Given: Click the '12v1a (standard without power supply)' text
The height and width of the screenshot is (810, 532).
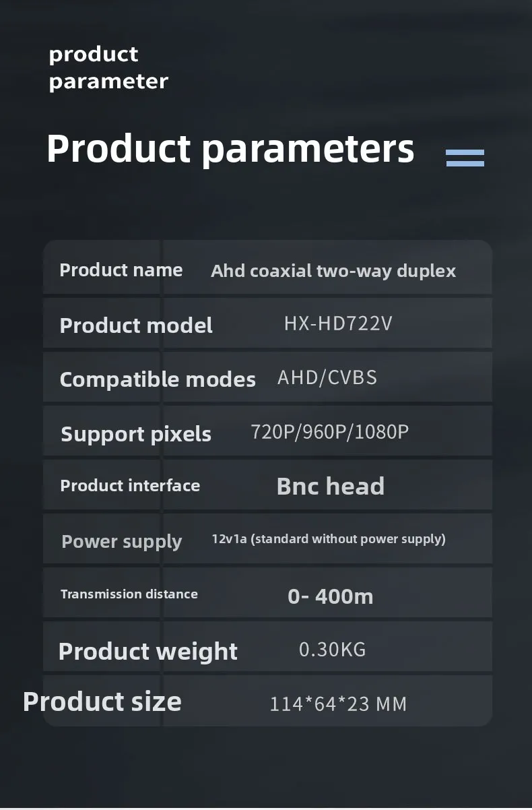Looking at the screenshot, I should [x=329, y=539].
